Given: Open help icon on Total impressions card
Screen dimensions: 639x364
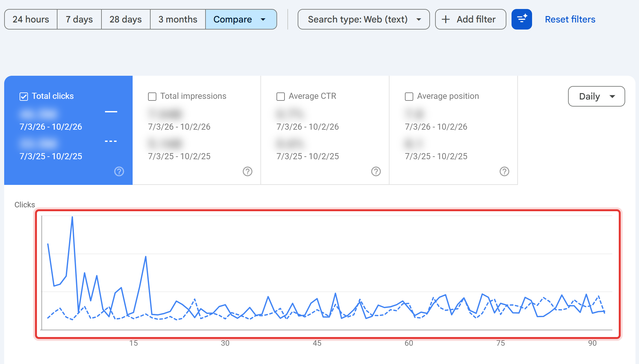Looking at the screenshot, I should (248, 171).
